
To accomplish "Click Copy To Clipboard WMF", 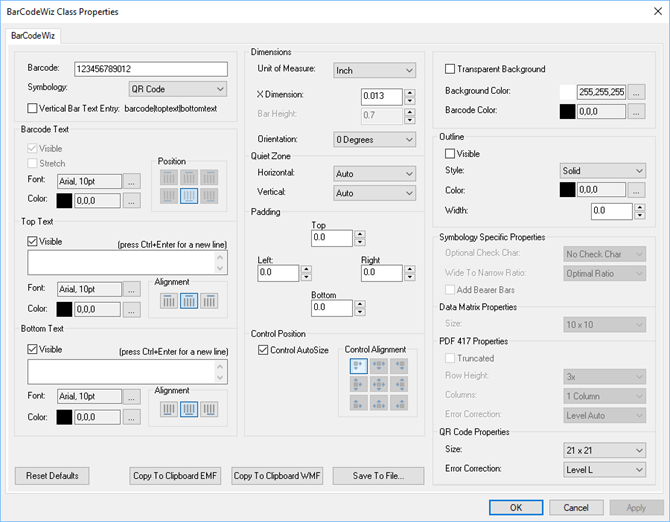I will [277, 476].
